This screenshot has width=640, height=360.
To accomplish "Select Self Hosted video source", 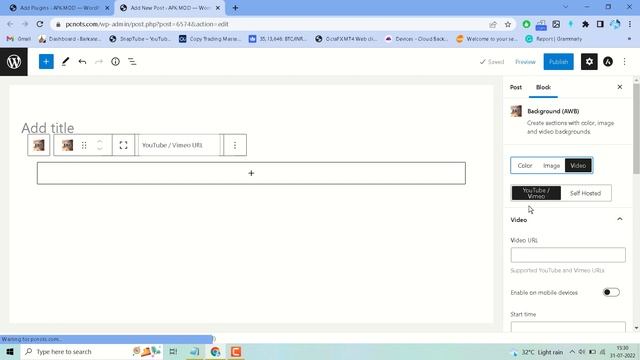I will pos(585,193).
